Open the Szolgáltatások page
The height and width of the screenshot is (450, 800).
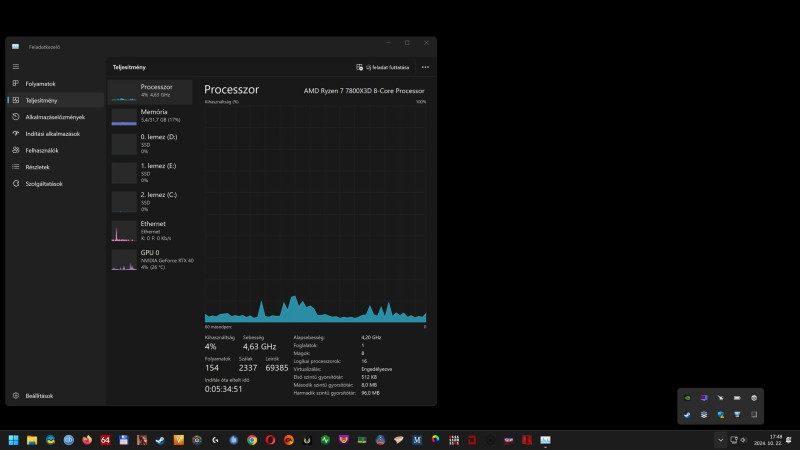pos(56,184)
